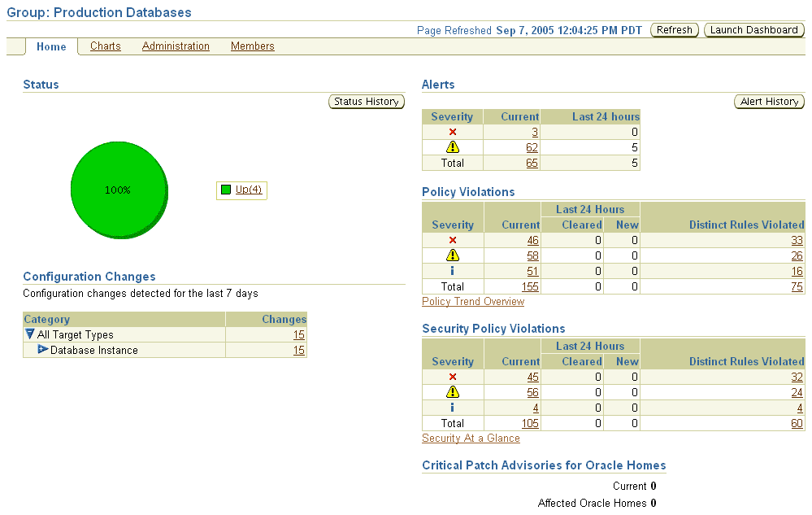Click the red X in Security Policy Violations
This screenshot has width=812, height=515.
453,377
